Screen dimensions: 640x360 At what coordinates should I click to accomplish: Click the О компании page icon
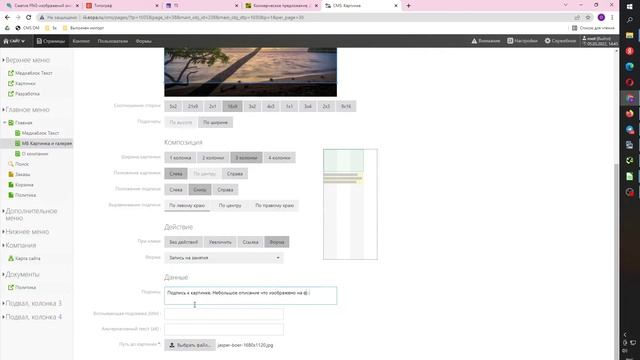18,153
